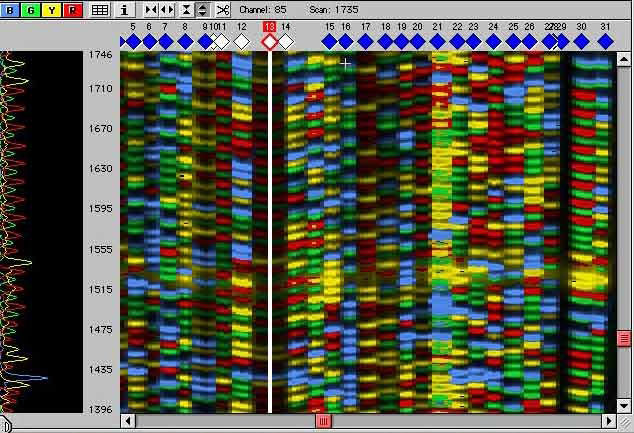Click scan number 1670 on axis

pos(100,129)
